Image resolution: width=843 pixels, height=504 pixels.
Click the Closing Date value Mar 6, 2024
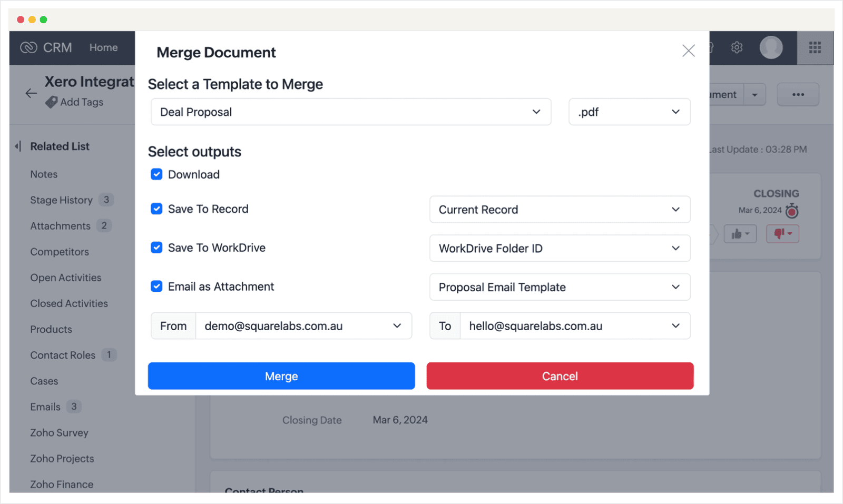click(x=400, y=420)
